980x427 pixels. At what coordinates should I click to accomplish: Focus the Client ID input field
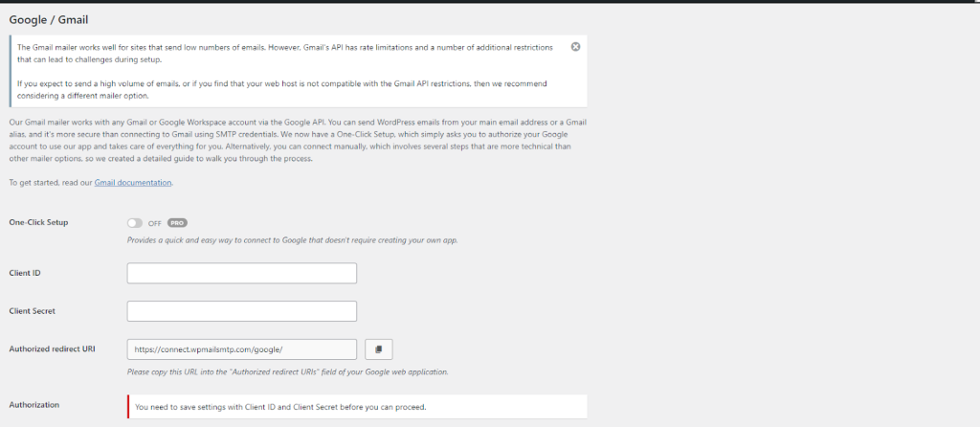241,274
